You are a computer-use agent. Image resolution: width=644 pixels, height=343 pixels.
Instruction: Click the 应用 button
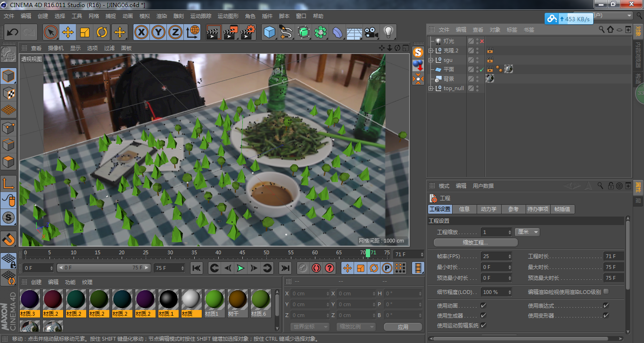point(403,326)
